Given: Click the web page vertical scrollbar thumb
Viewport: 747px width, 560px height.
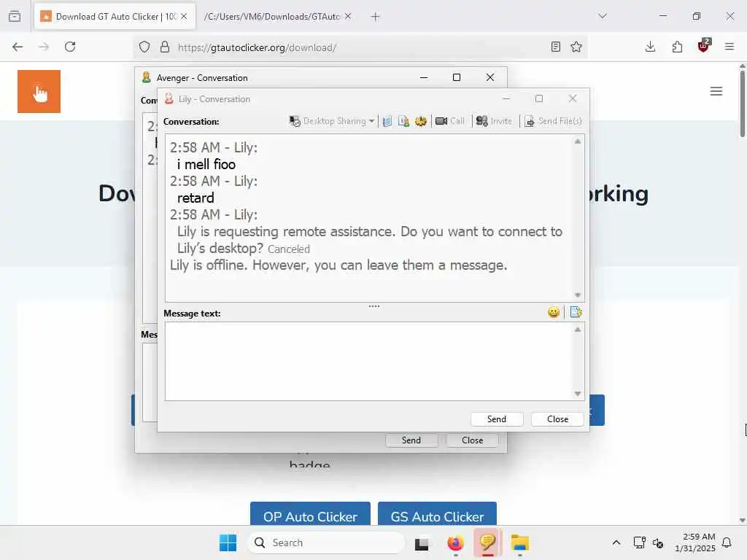Looking at the screenshot, I should [x=742, y=104].
